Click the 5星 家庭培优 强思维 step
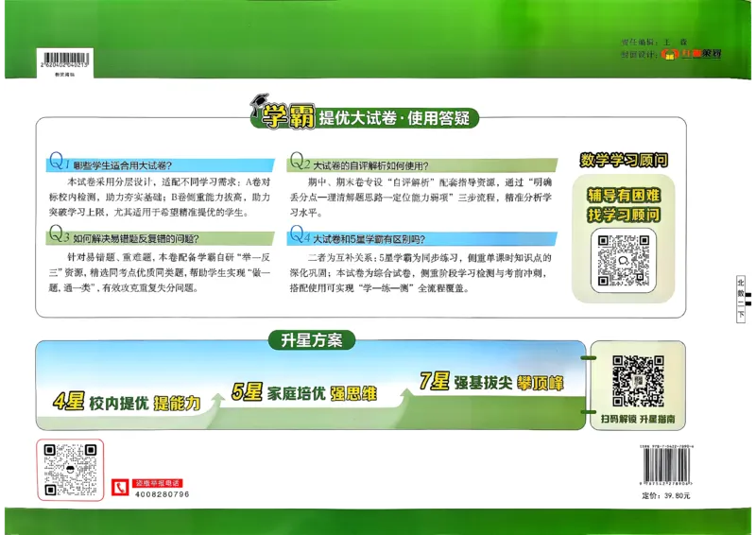This screenshot has height=535, width=756. [x=304, y=392]
